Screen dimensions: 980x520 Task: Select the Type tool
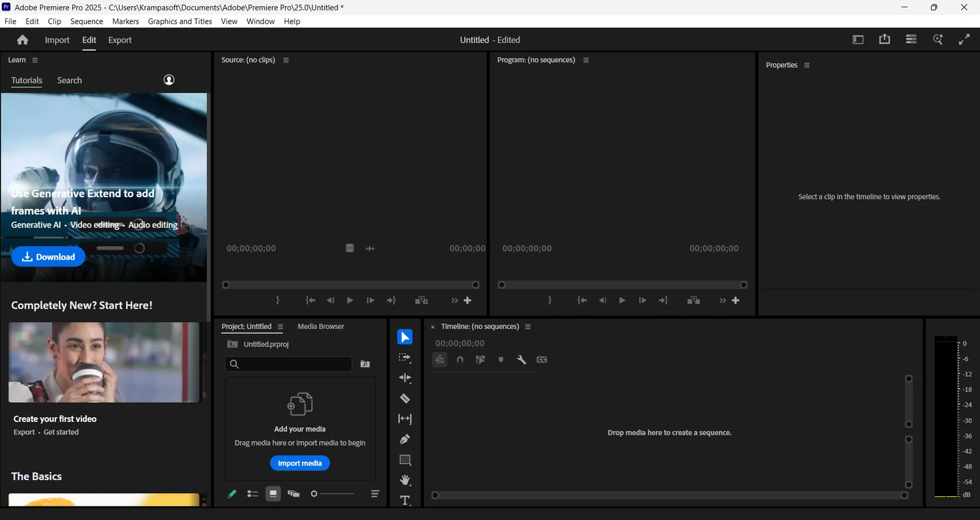tap(405, 500)
